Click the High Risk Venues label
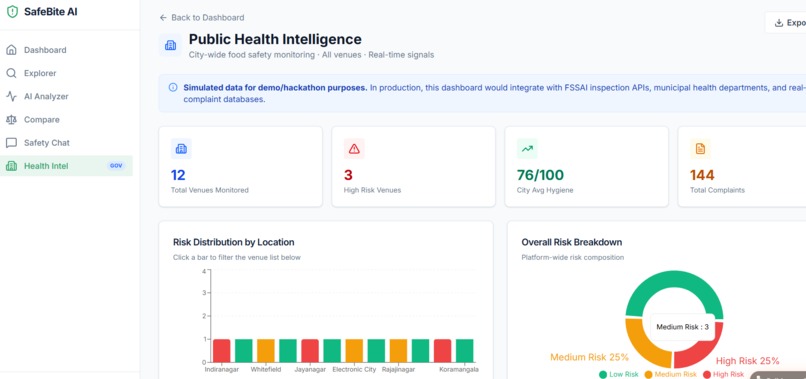Screen dimensions: 806x379 click(372, 190)
